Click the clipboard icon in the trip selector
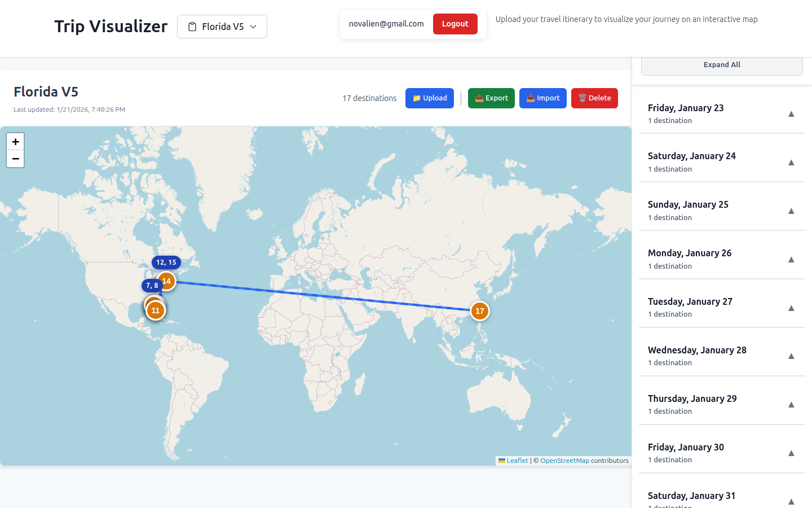The height and width of the screenshot is (508, 812). click(x=192, y=26)
